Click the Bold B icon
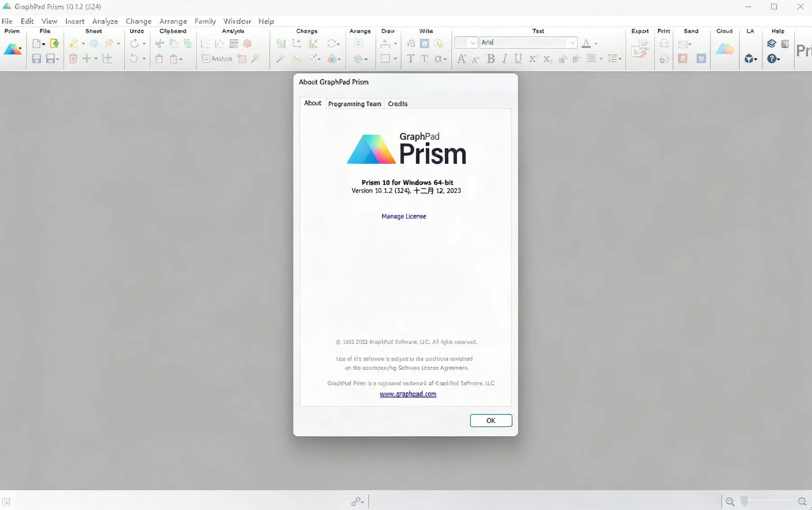 491,59
